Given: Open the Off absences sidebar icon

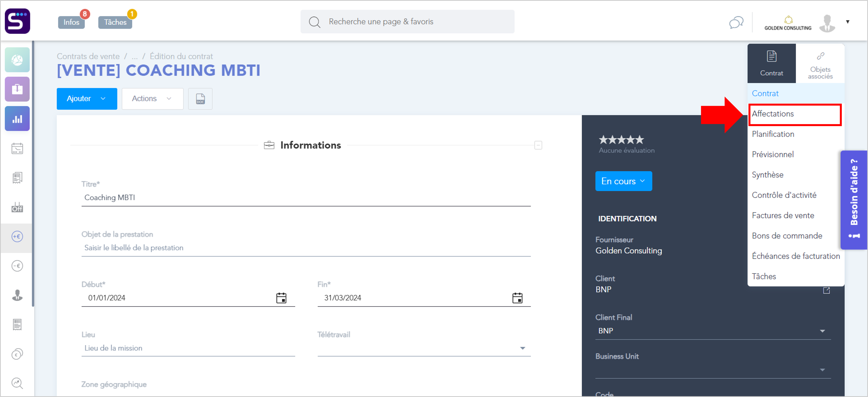Looking at the screenshot, I should (17, 207).
